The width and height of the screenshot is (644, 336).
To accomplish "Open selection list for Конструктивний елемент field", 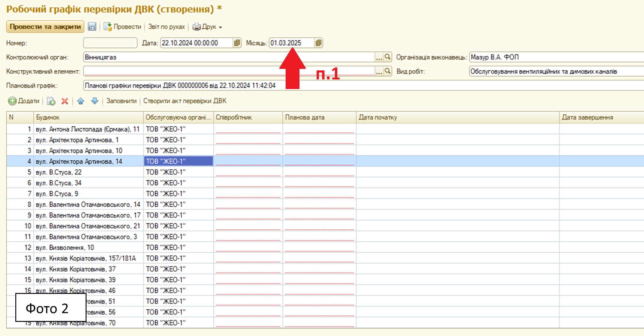I will [x=379, y=72].
